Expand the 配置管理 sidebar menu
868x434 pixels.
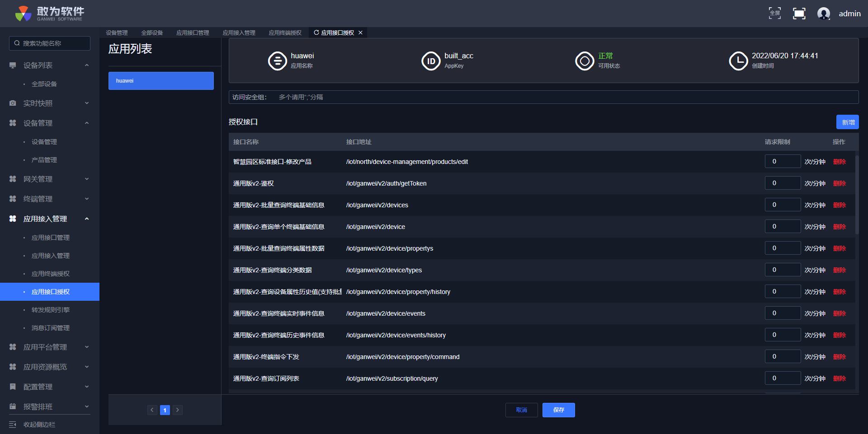pos(50,387)
